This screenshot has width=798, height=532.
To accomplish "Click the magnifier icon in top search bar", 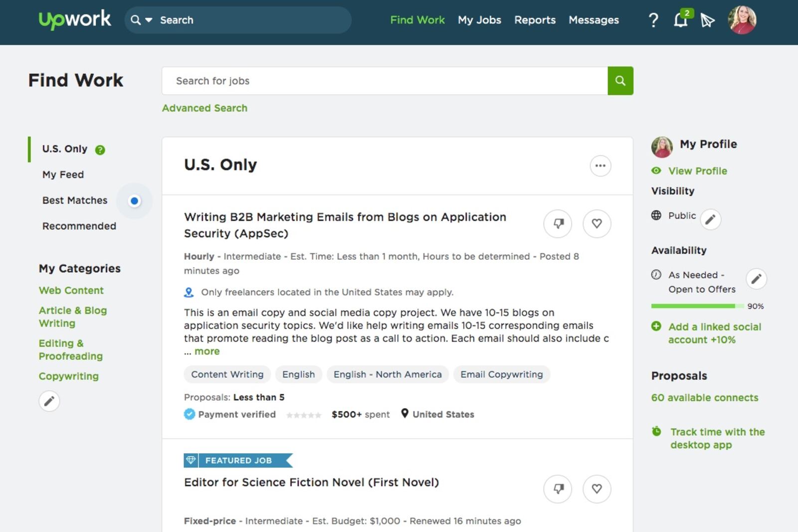I will (x=136, y=20).
